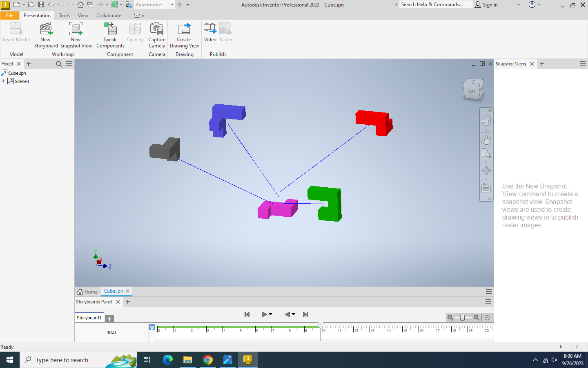
Task: Adjust the timeline zoom slider
Action: pos(462,318)
